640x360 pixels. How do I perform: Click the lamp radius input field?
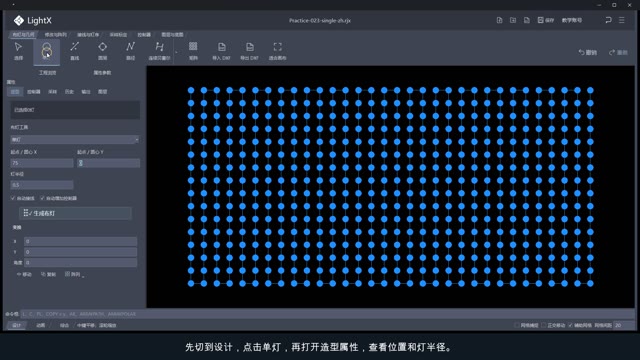[x=42, y=185]
